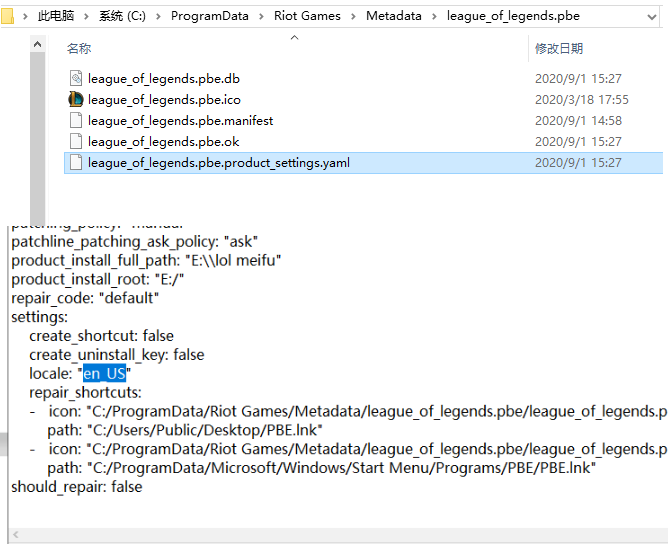This screenshot has width=668, height=544.
Task: Click the navigation pane scroll-up arrow
Action: [x=37, y=44]
